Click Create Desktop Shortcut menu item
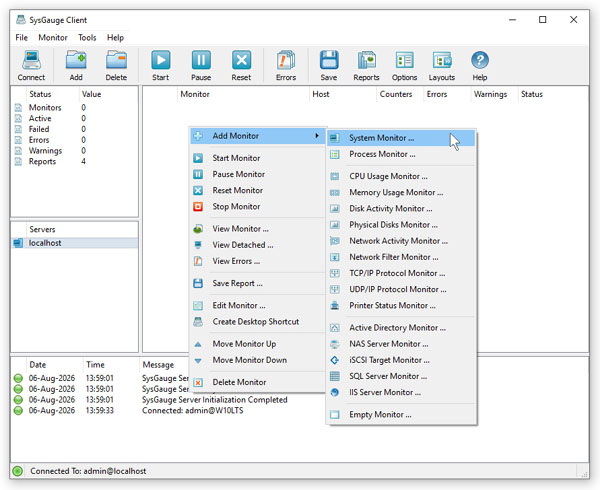The height and width of the screenshot is (490, 600). click(258, 322)
